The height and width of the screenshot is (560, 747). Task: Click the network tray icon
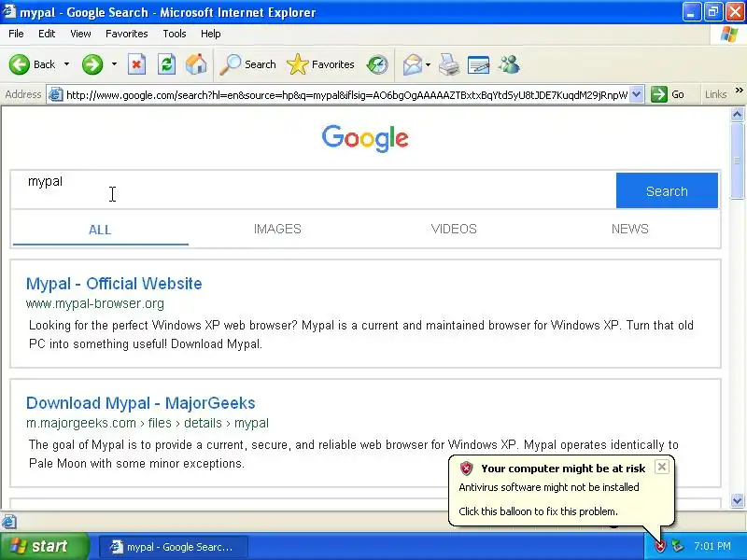pyautogui.click(x=677, y=546)
